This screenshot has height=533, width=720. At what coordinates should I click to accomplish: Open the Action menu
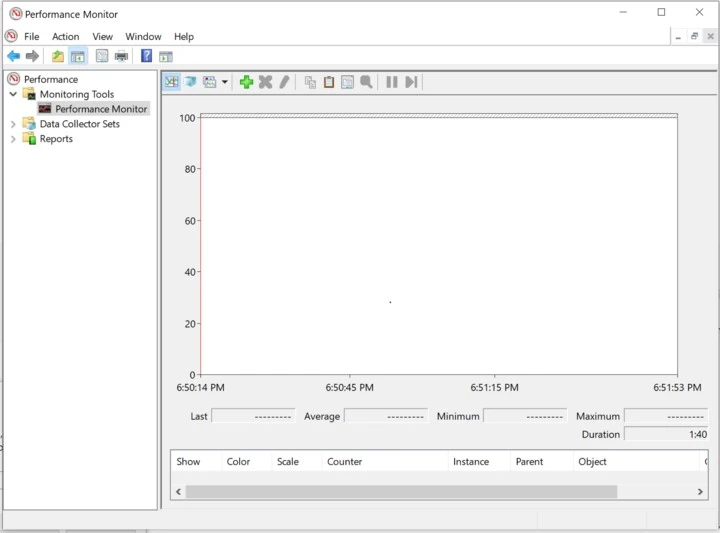[x=65, y=36]
